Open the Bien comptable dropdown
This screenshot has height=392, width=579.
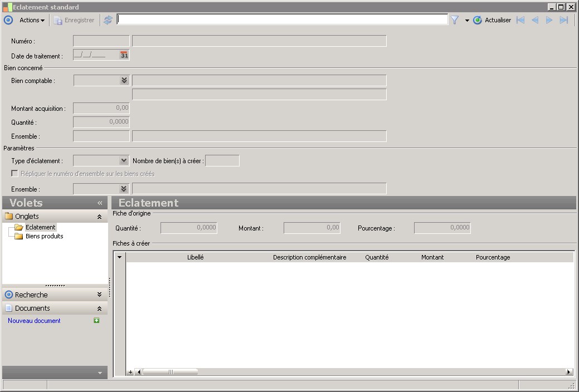point(124,81)
